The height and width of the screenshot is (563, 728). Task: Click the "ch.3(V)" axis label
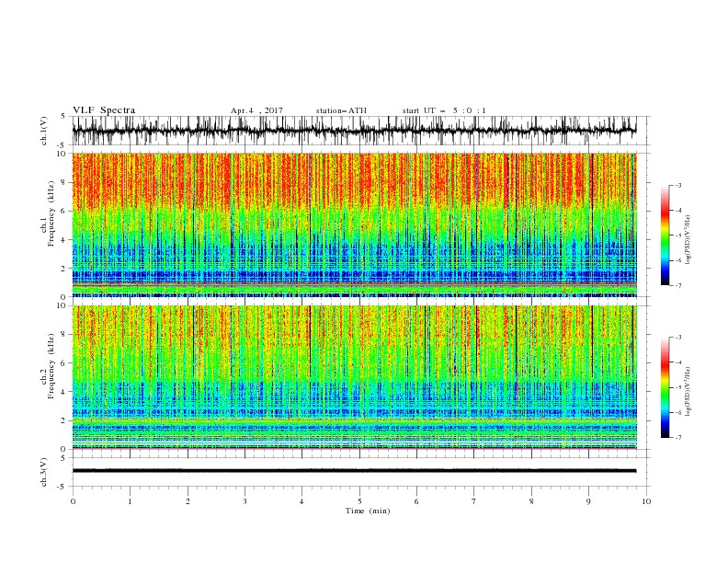pyautogui.click(x=44, y=472)
